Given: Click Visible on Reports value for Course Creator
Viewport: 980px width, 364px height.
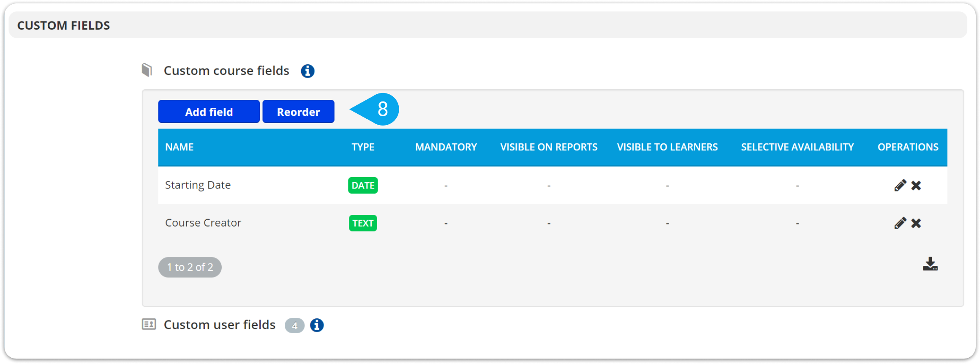Looking at the screenshot, I should tap(549, 223).
